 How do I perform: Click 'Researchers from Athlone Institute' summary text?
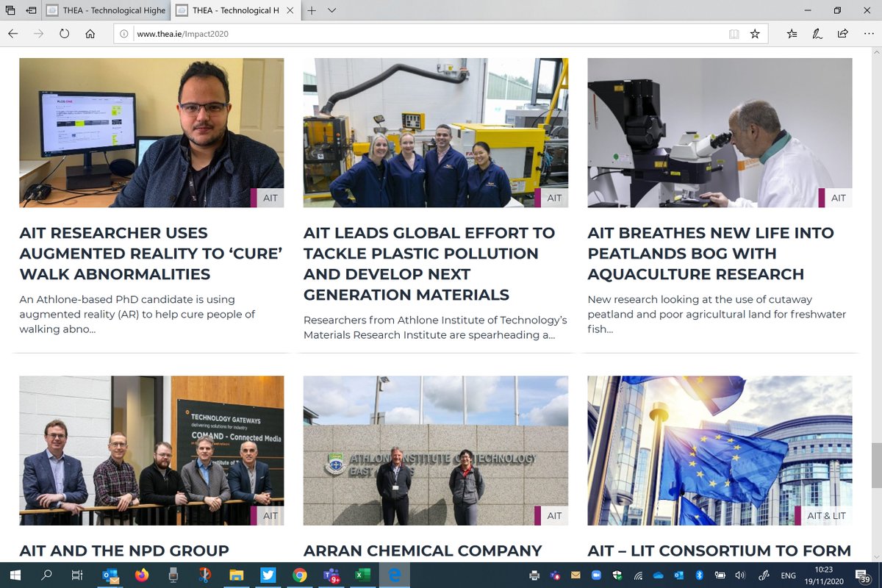(435, 327)
